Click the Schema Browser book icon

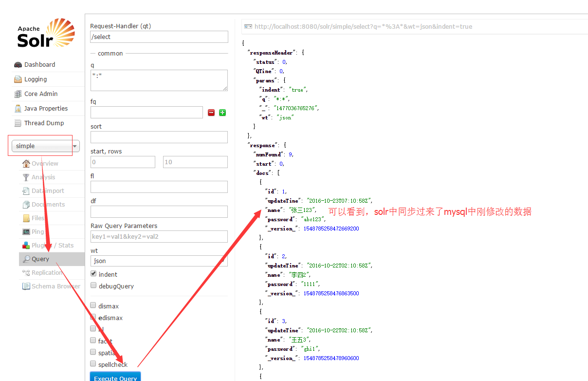(x=26, y=286)
